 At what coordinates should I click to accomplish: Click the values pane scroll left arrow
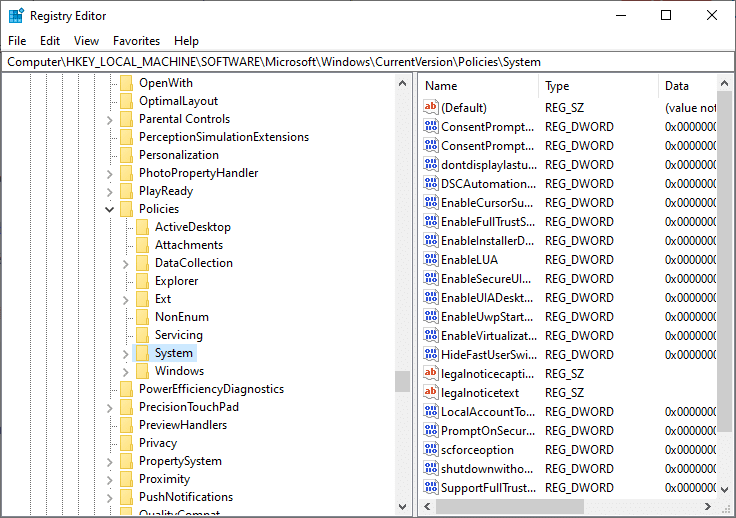pos(427,506)
